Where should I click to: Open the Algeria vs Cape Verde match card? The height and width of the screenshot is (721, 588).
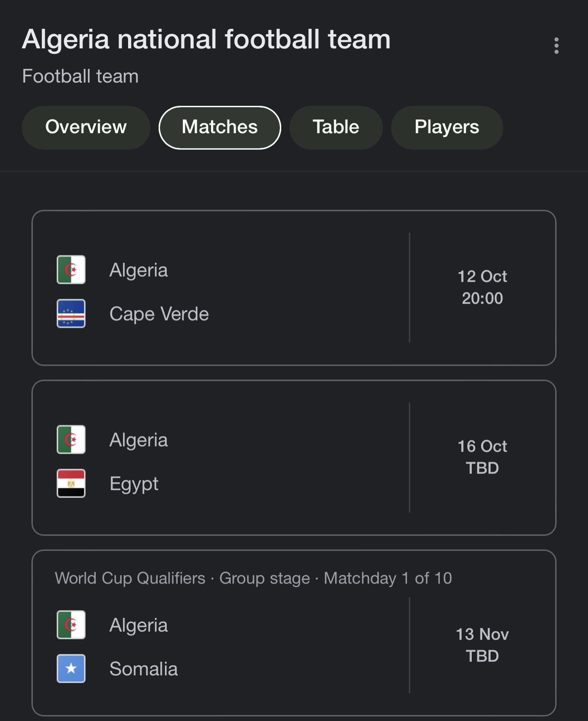pos(294,288)
